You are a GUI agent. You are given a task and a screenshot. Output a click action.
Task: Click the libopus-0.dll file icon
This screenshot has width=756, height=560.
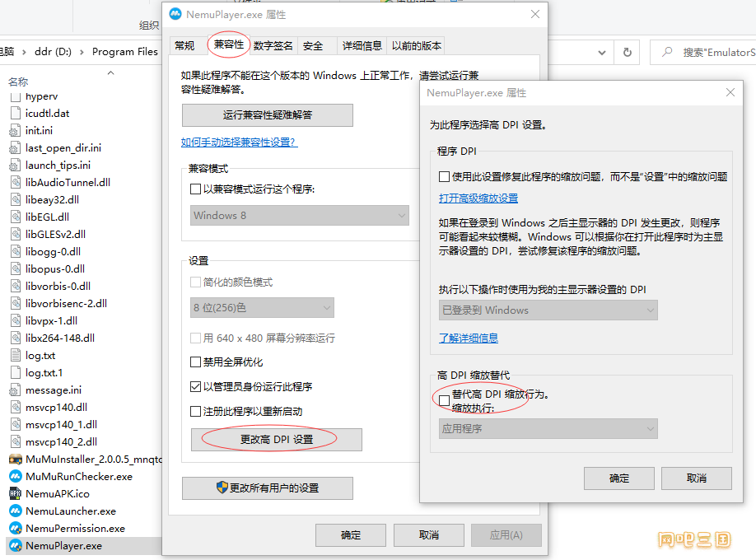click(x=16, y=268)
